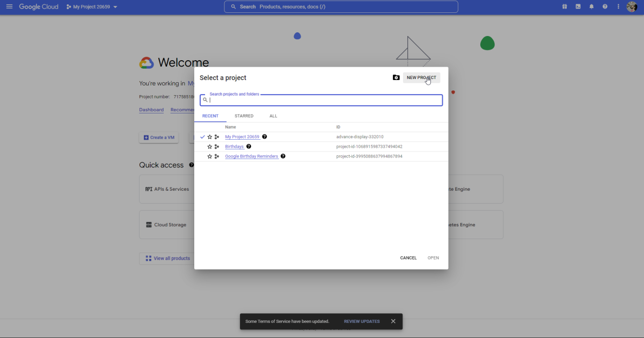644x338 pixels.
Task: Click help icon beside Birthdays
Action: coord(248,146)
